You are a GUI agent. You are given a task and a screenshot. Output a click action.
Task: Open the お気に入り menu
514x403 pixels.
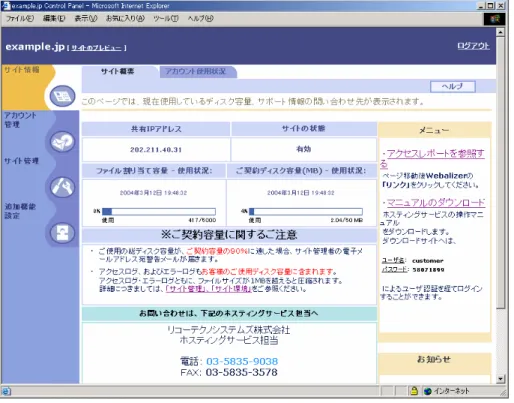125,18
